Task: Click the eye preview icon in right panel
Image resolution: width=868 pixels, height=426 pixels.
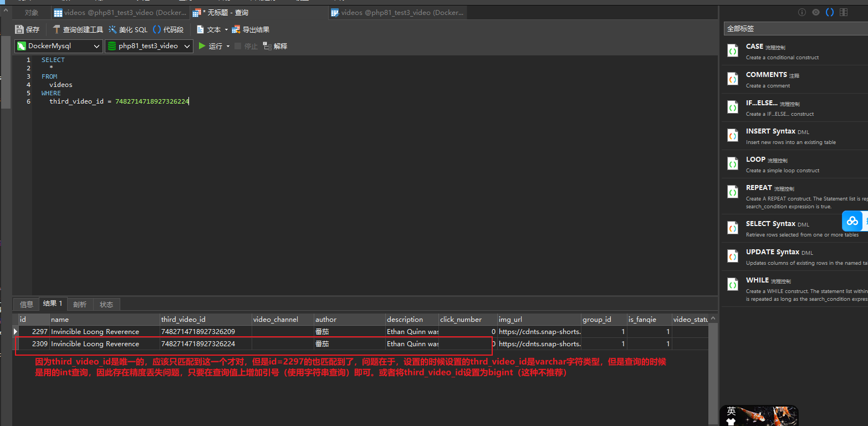Action: [x=816, y=12]
